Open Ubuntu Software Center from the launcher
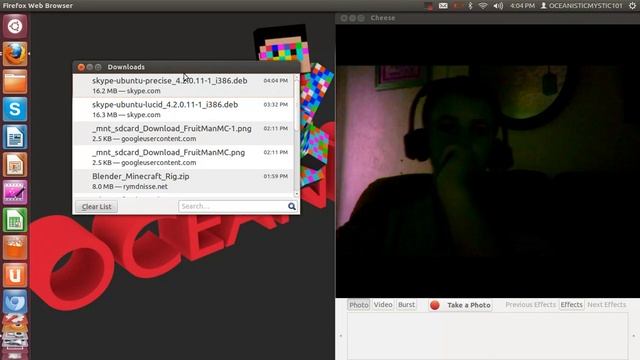The height and width of the screenshot is (360, 640). click(x=15, y=248)
